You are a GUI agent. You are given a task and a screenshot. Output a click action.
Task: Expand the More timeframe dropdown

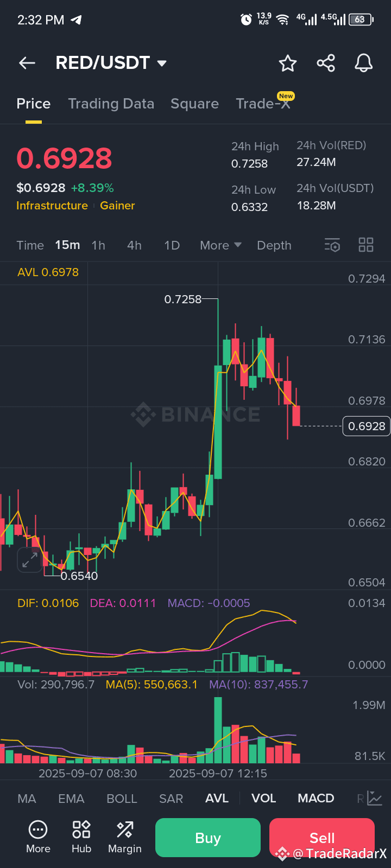point(221,245)
